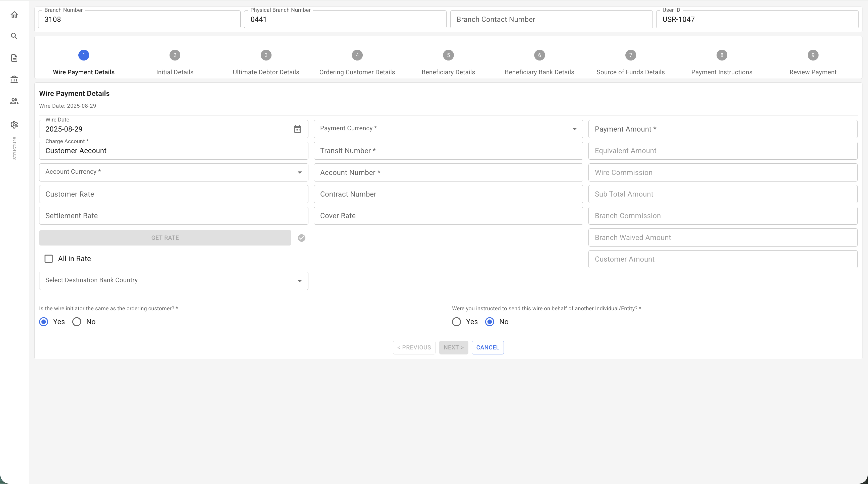Open the Home icon in the sidebar
868x484 pixels.
[14, 15]
